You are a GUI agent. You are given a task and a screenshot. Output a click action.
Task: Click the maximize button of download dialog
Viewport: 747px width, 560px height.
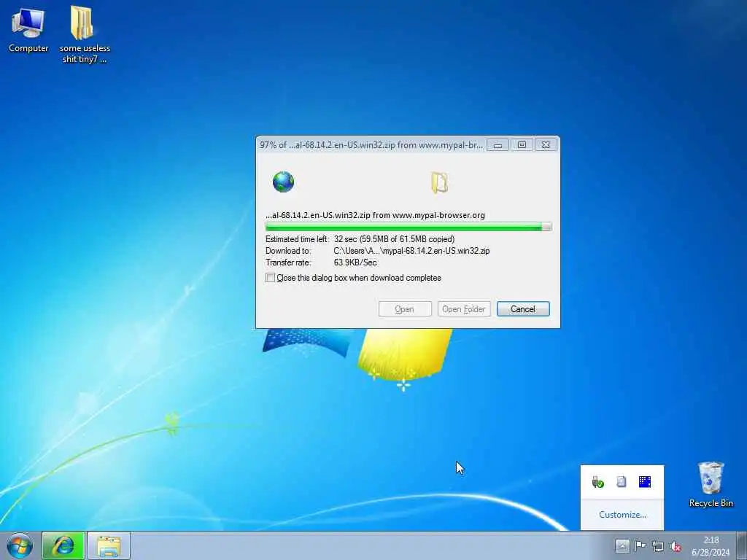tap(522, 145)
